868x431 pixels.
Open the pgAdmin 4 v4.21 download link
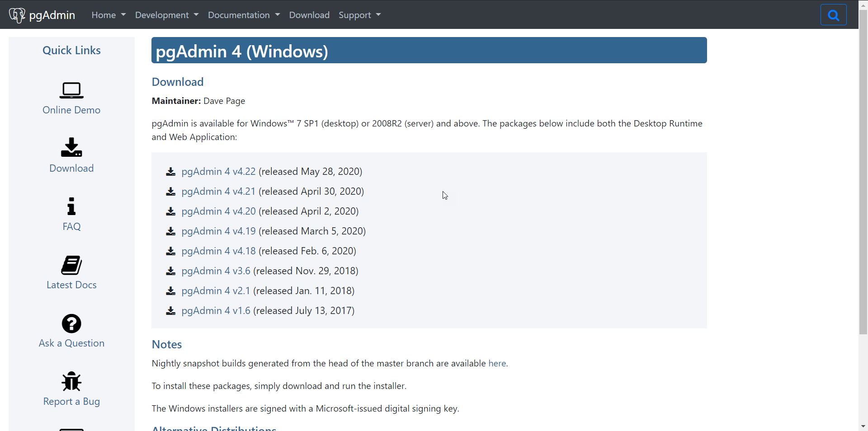[x=218, y=192]
